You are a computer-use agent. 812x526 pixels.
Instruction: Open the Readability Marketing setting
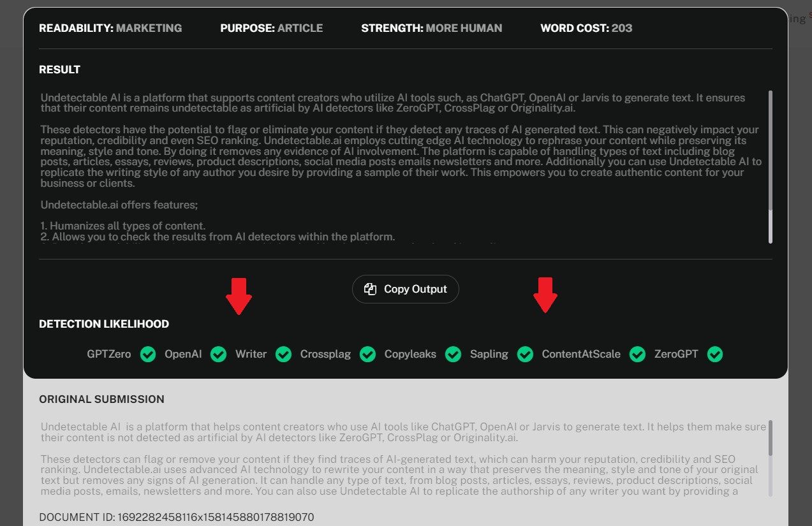[110, 28]
